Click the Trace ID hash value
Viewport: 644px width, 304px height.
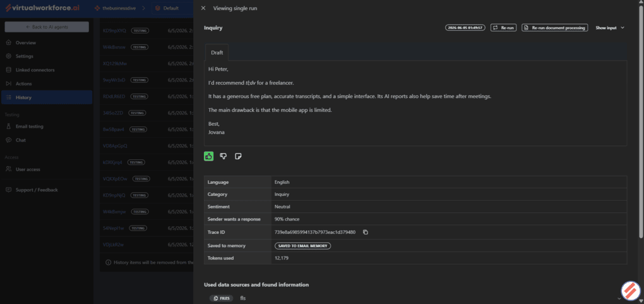point(315,232)
